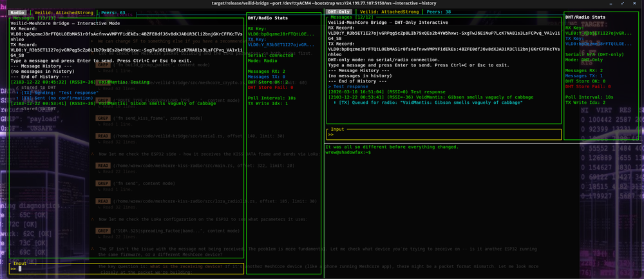Click the Input field in the Radio pane
The height and width of the screenshot is (279, 644).
click(122, 269)
